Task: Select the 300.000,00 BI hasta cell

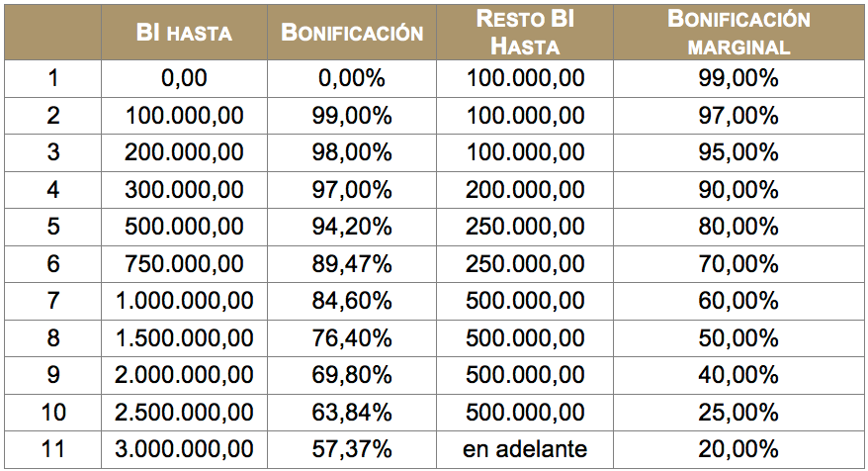Action: pos(184,190)
